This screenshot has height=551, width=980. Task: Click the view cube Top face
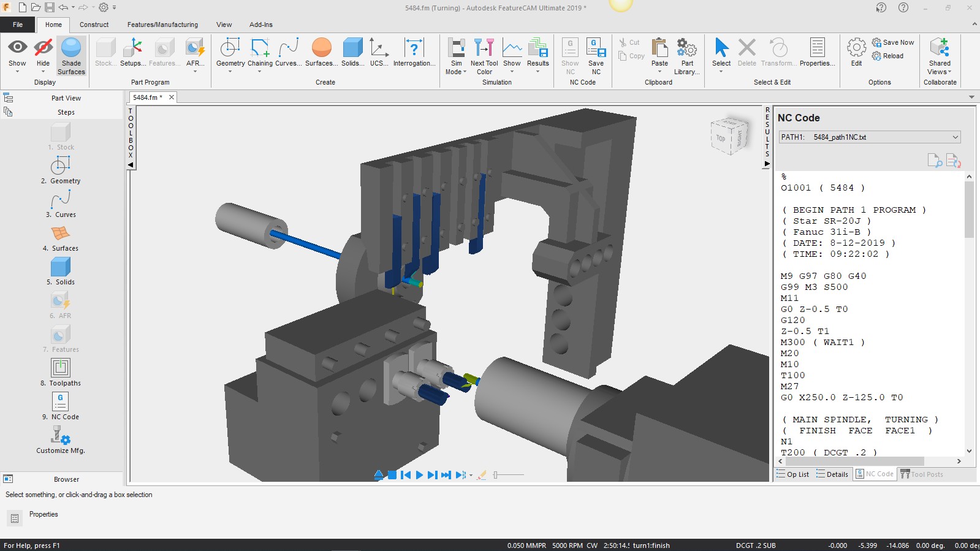pyautogui.click(x=721, y=138)
